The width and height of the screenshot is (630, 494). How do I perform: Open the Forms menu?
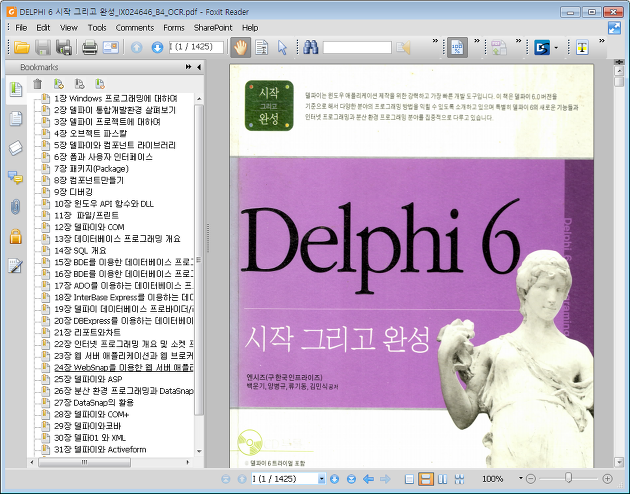[x=174, y=28]
